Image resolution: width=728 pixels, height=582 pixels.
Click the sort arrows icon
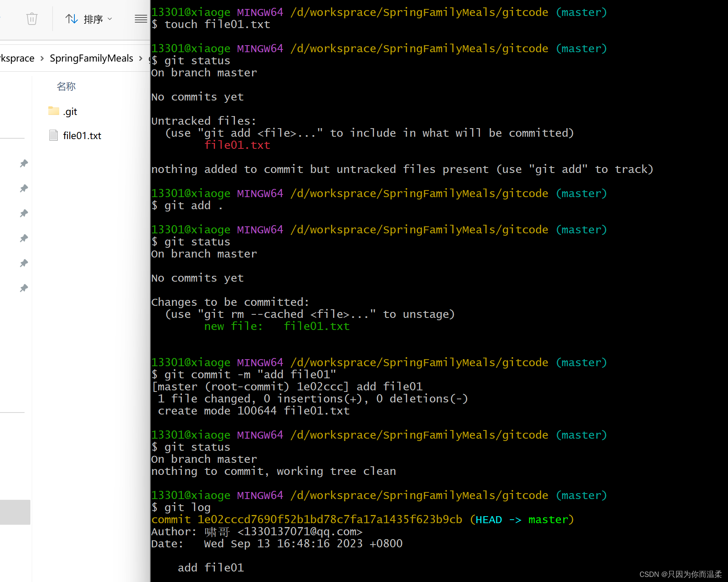(x=72, y=19)
